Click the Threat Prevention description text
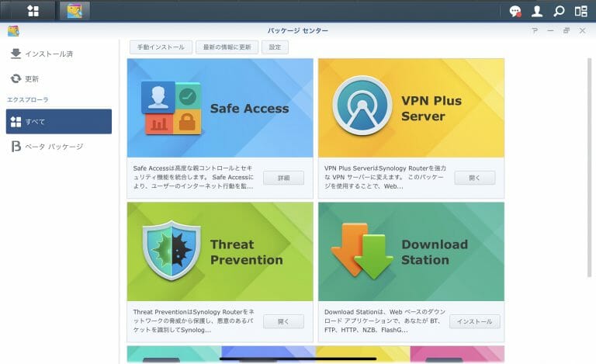 coord(194,321)
